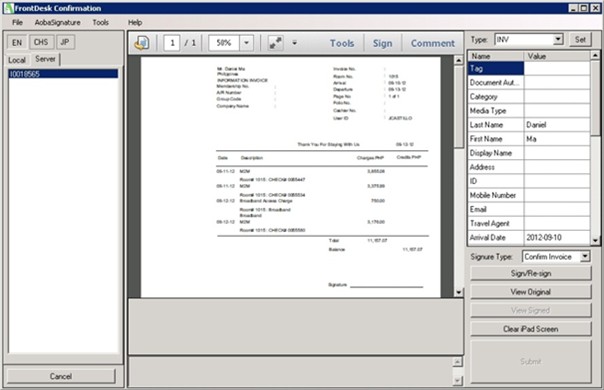This screenshot has height=390, width=604.
Task: Click the Last Name value Daniel
Action: [557, 124]
